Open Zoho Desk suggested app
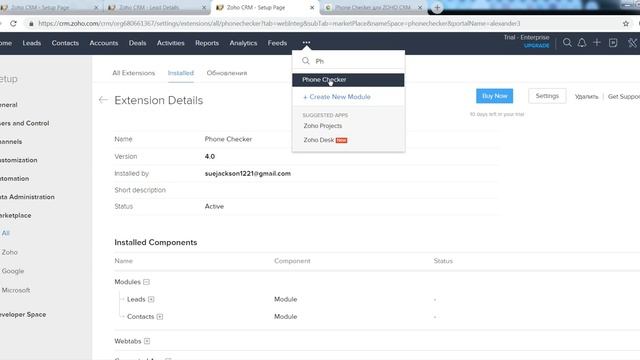Image resolution: width=640 pixels, height=360 pixels. 319,140
